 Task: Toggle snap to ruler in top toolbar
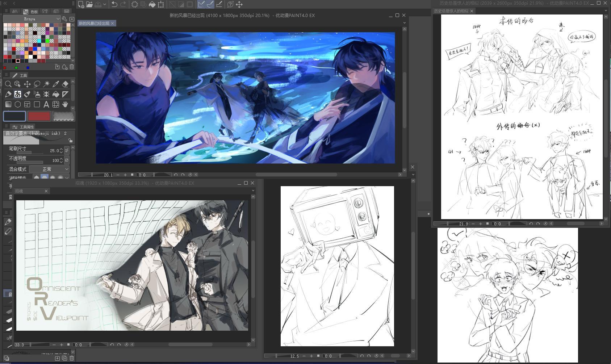[x=201, y=4]
